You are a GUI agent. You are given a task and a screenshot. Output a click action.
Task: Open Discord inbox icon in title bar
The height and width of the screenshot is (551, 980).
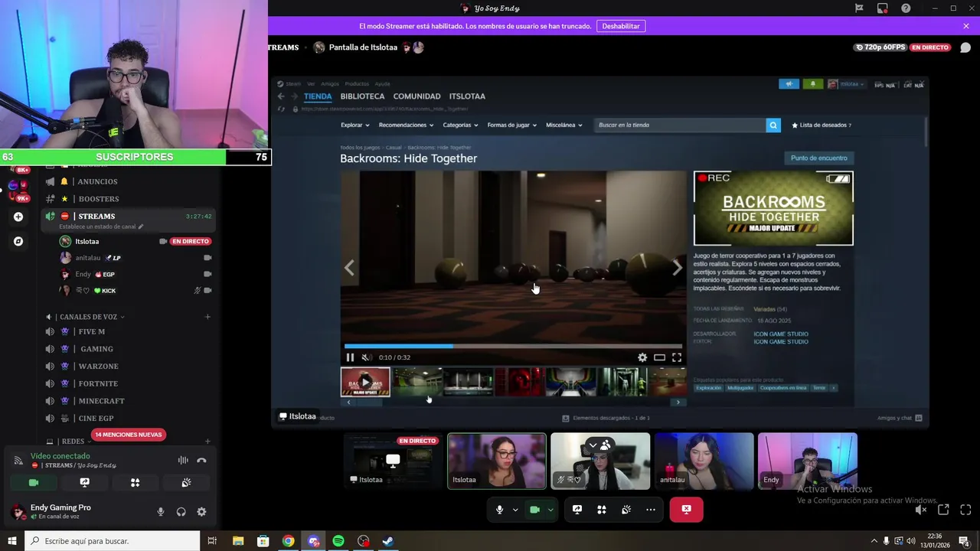pyautogui.click(x=883, y=8)
